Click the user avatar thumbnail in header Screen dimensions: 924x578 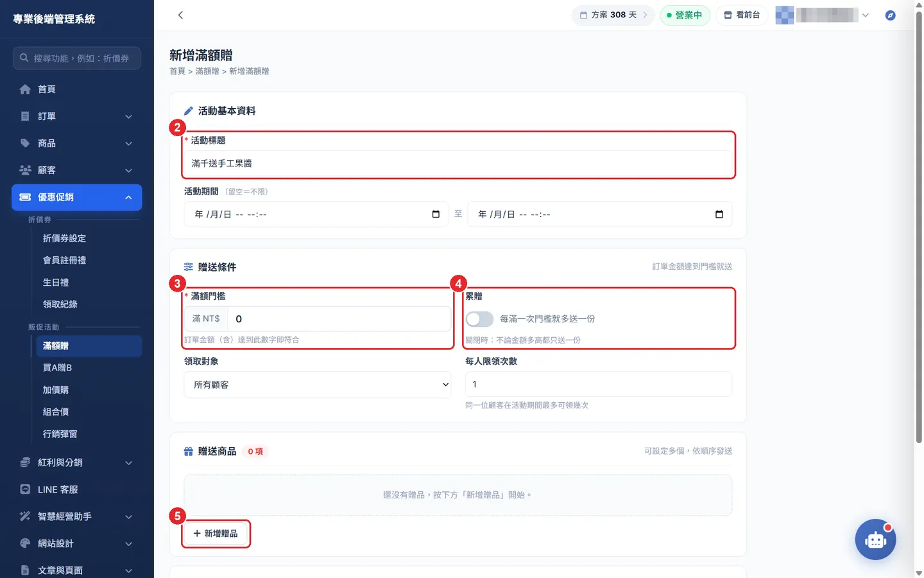784,15
